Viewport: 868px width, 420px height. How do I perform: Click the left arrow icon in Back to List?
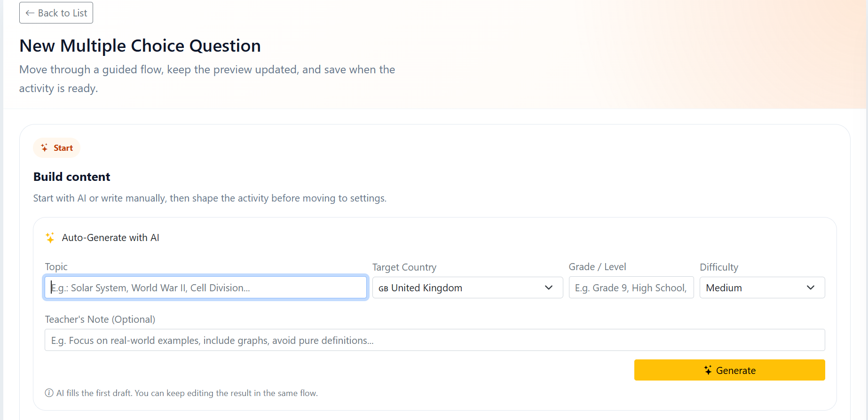pyautogui.click(x=30, y=13)
